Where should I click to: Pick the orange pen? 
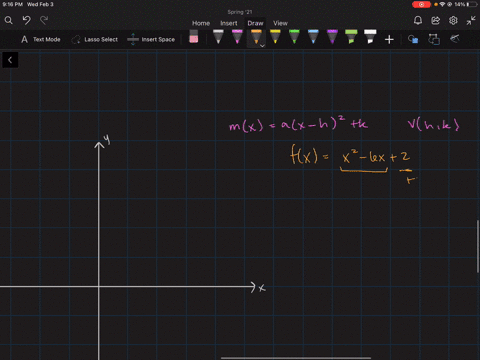[x=256, y=37]
